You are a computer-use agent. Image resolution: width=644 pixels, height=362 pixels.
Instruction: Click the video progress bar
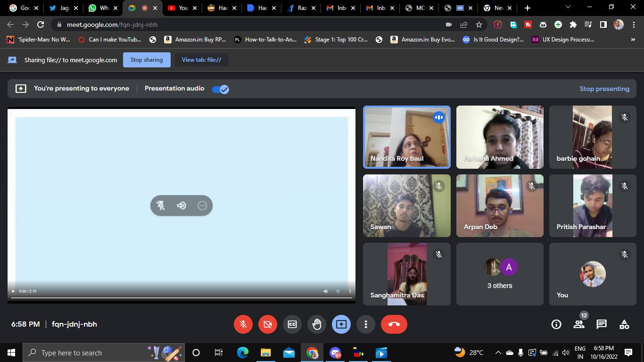tap(182, 298)
